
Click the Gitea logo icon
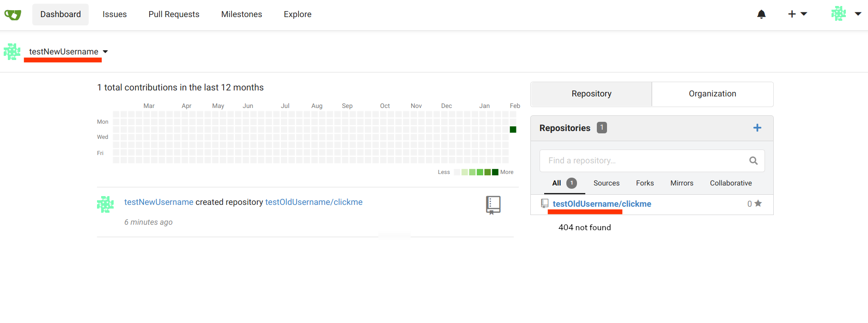click(x=12, y=14)
